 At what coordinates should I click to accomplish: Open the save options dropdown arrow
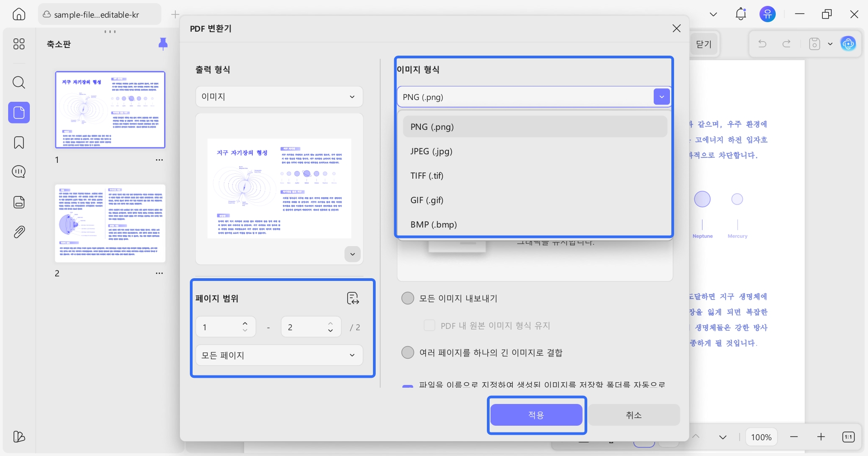(x=830, y=44)
